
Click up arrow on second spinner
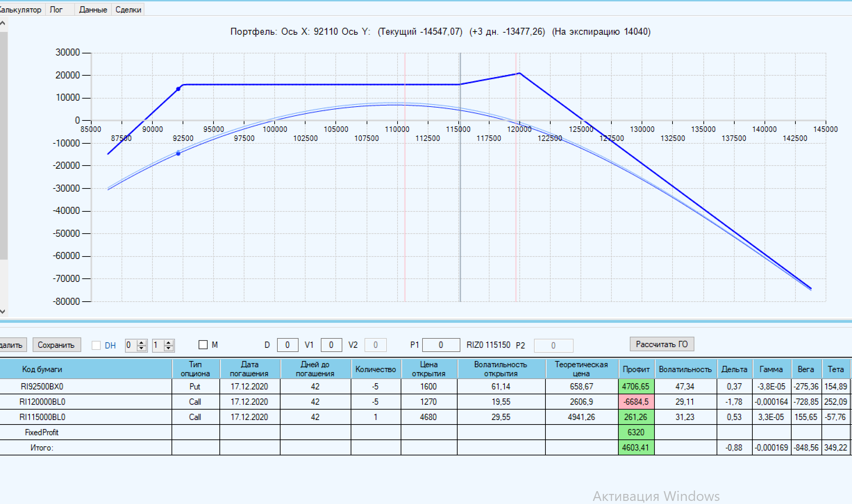(169, 343)
